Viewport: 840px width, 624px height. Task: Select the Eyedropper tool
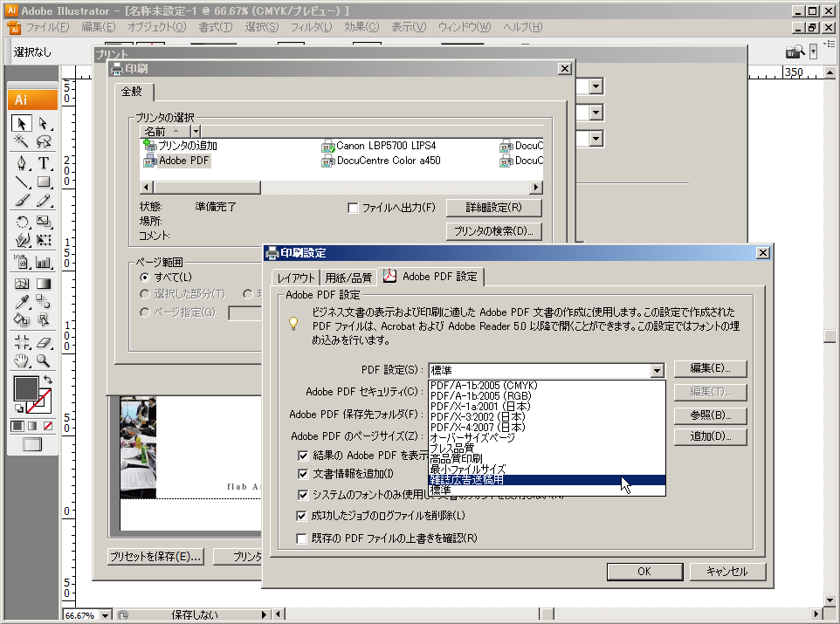pyautogui.click(x=22, y=302)
